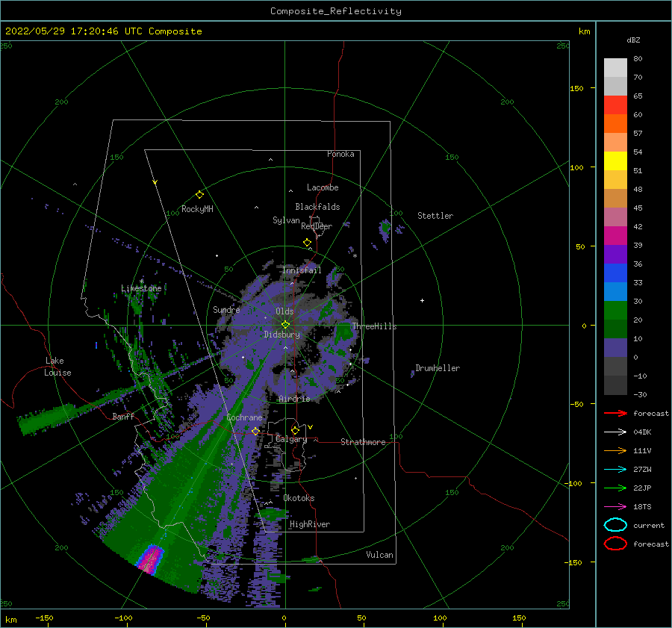This screenshot has width=672, height=628.
Task: Click the Innisfail label
Action: pos(302,270)
